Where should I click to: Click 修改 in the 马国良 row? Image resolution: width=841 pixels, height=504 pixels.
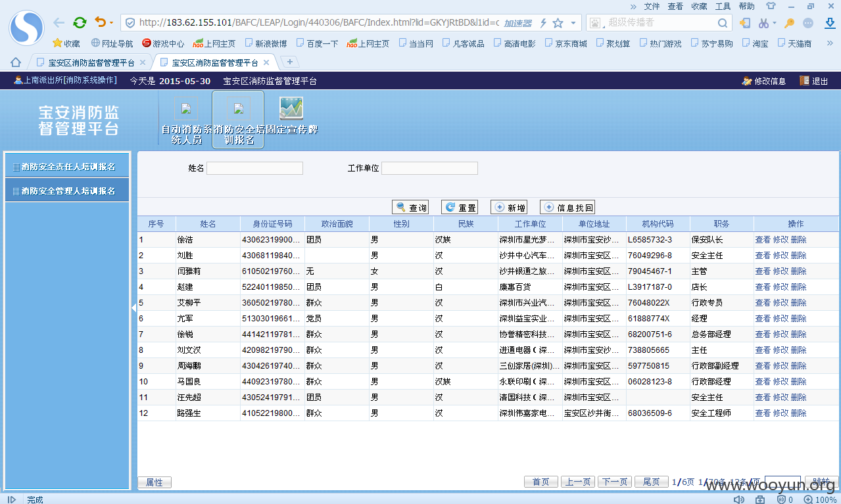coord(781,382)
